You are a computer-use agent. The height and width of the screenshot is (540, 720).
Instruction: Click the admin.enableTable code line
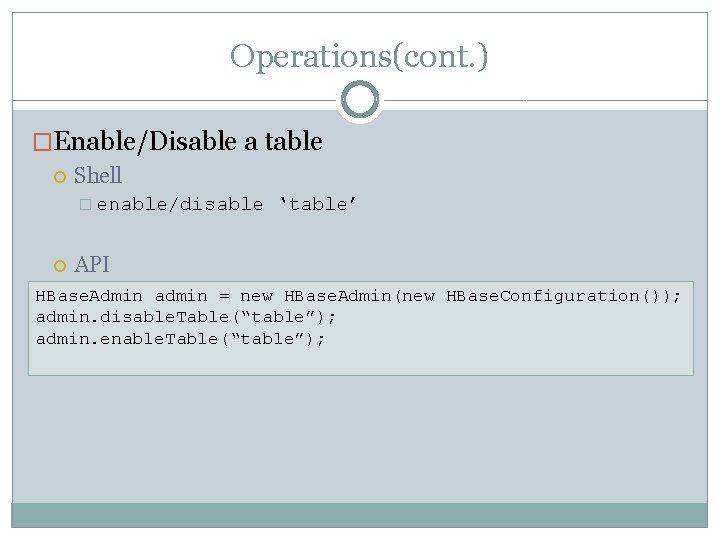tap(181, 339)
